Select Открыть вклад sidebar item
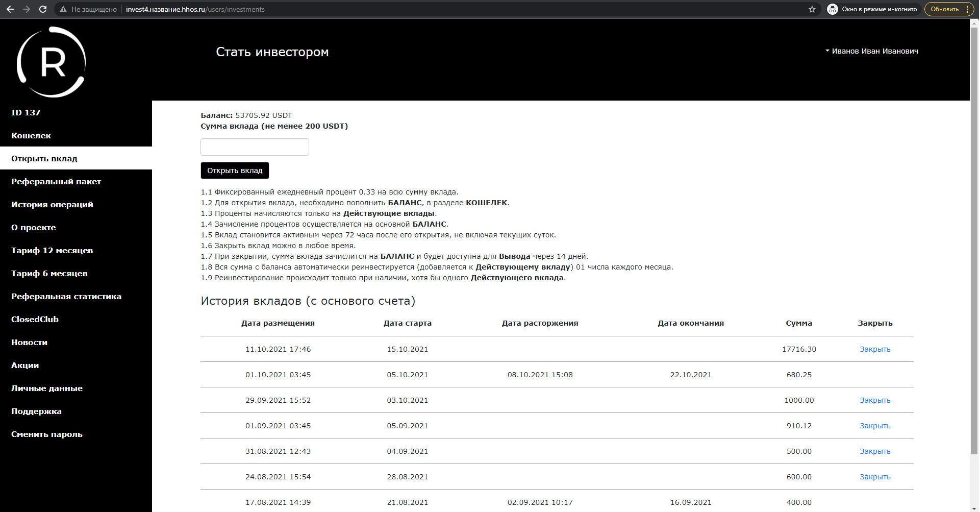The image size is (980, 512). (76, 158)
